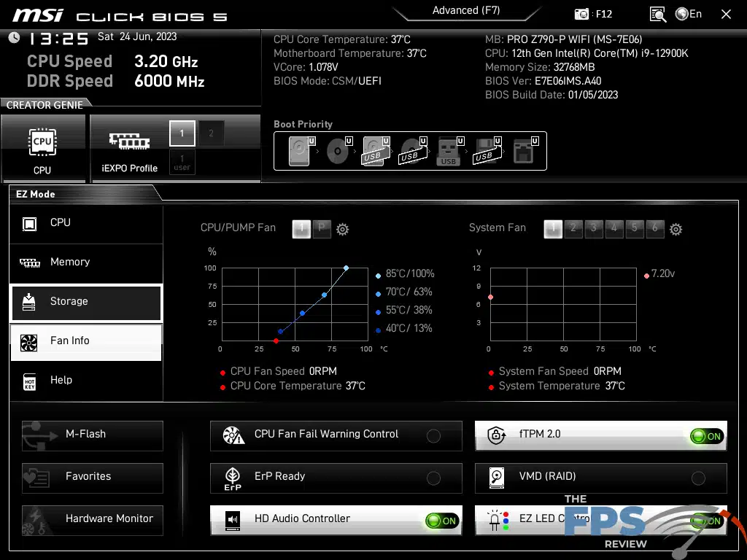Open the Fan Info section
The image size is (747, 560).
(86, 341)
